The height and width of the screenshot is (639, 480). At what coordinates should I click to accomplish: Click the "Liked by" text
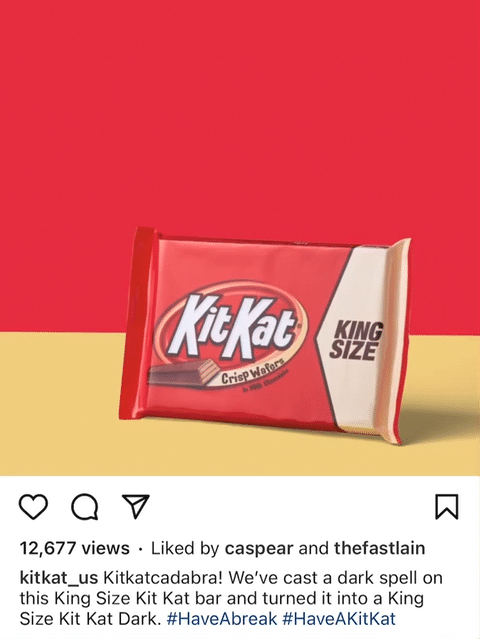tap(185, 549)
